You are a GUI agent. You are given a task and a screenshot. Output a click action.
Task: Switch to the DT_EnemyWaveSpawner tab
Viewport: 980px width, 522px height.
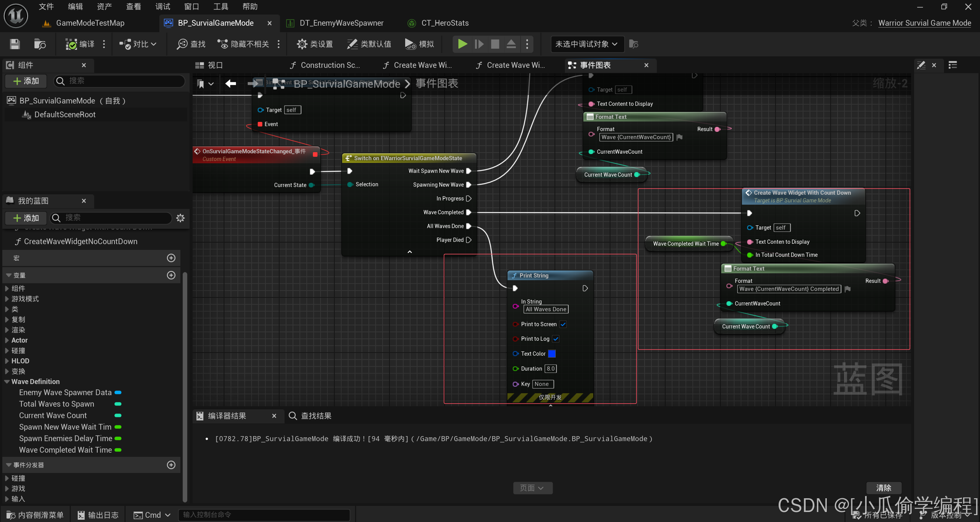[341, 23]
